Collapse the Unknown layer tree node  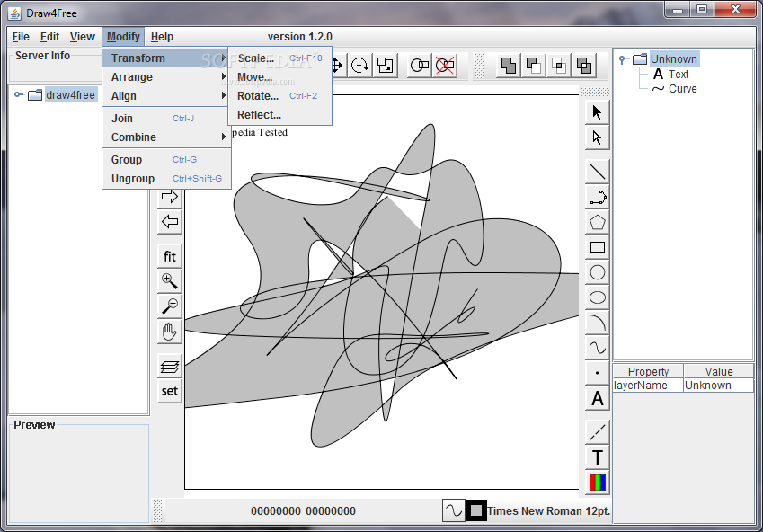point(622,59)
